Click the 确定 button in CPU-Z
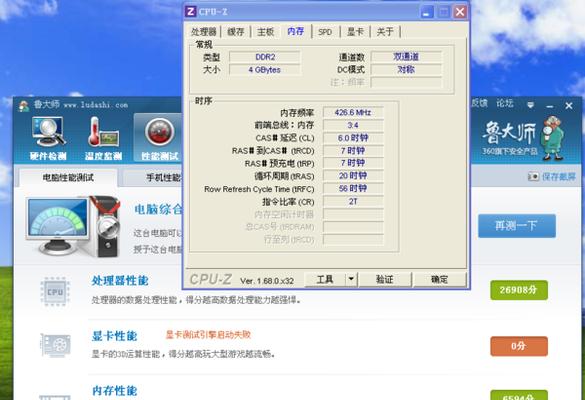This screenshot has width=585, height=400. point(439,279)
